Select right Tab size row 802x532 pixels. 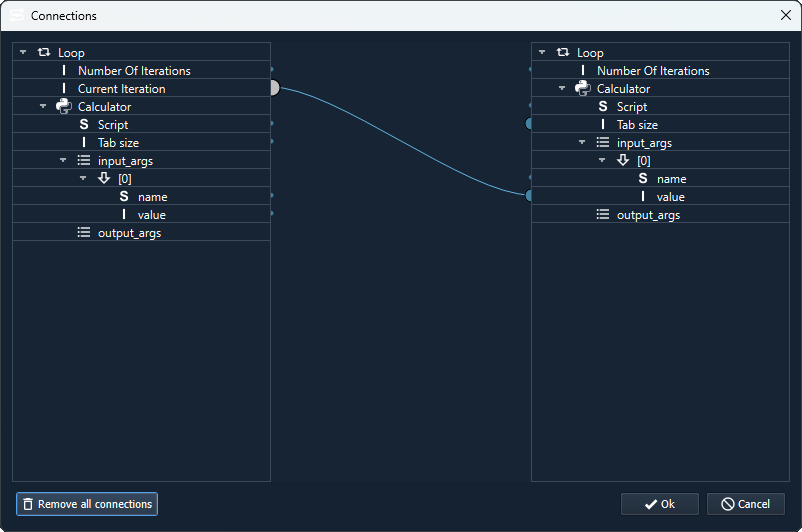[660, 124]
